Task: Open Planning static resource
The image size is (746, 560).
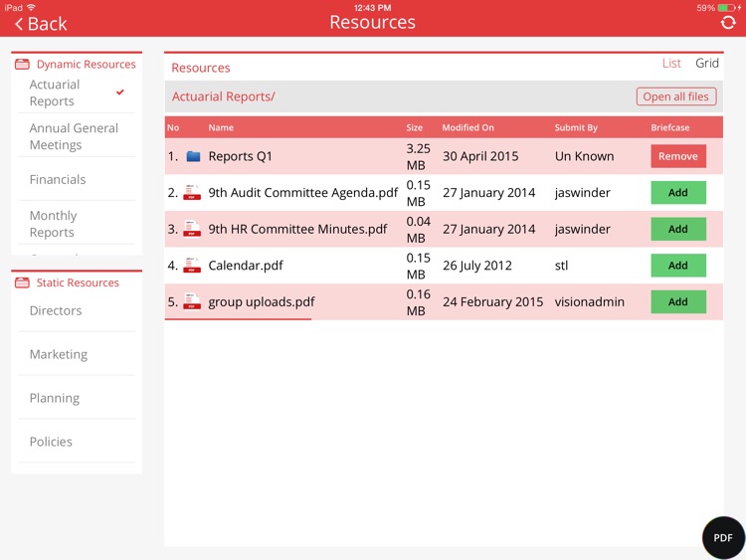Action: click(77, 398)
